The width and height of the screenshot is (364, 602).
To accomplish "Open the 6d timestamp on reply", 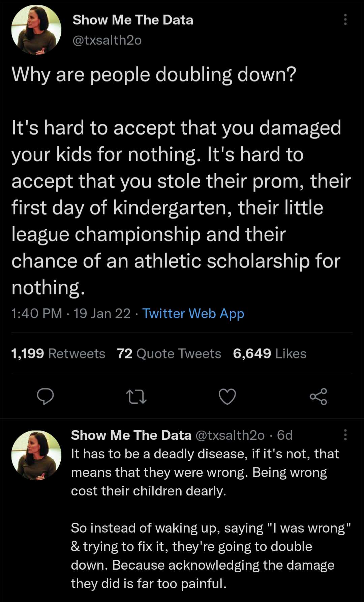I will pyautogui.click(x=285, y=435).
